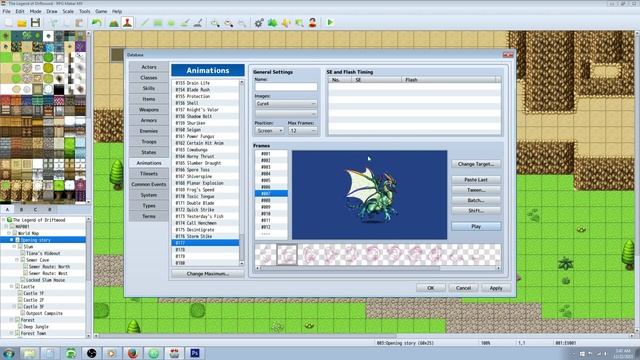
Task: Click the Undo green arrow icon
Action: click(x=97, y=23)
